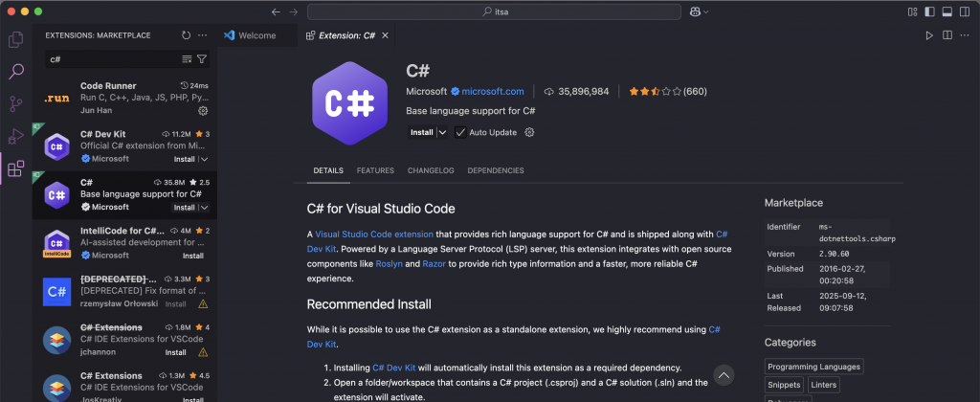Click the extensions search input field
980x402 pixels.
click(x=110, y=59)
